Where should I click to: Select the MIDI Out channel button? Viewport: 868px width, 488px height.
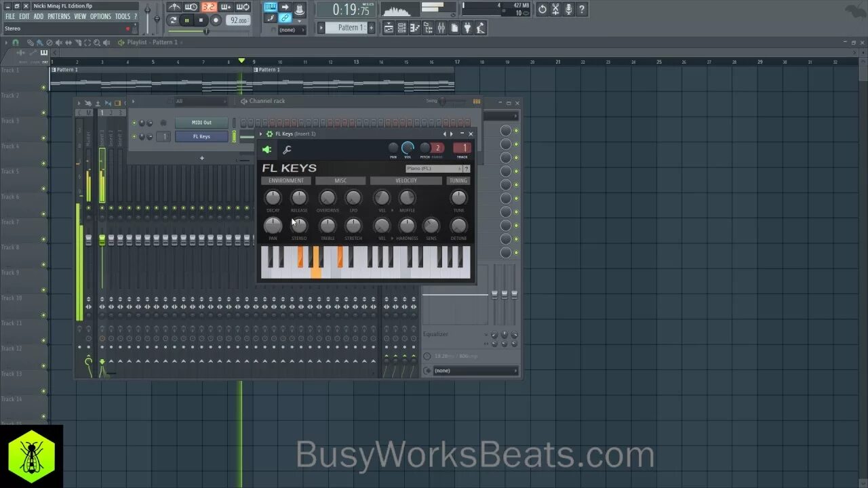pos(201,123)
